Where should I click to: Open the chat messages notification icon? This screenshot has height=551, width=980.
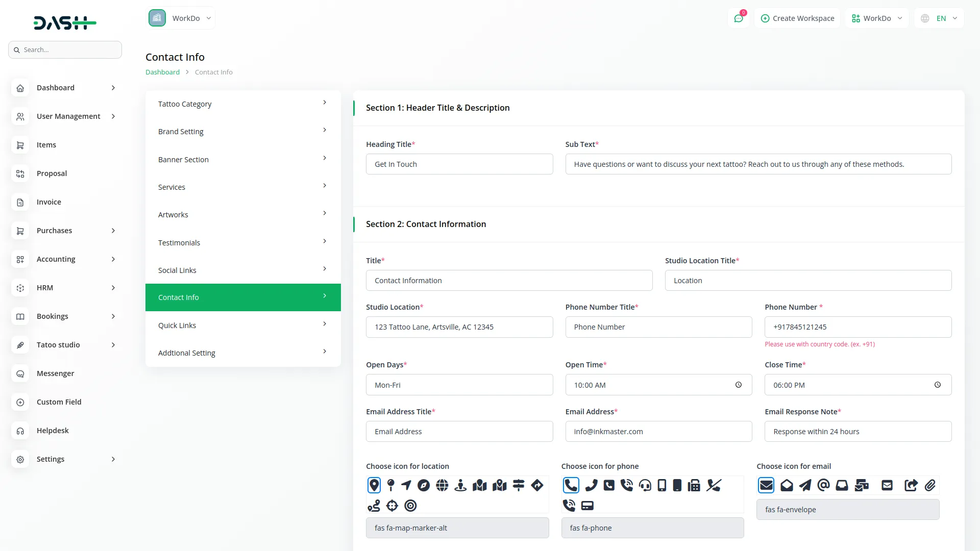(739, 18)
